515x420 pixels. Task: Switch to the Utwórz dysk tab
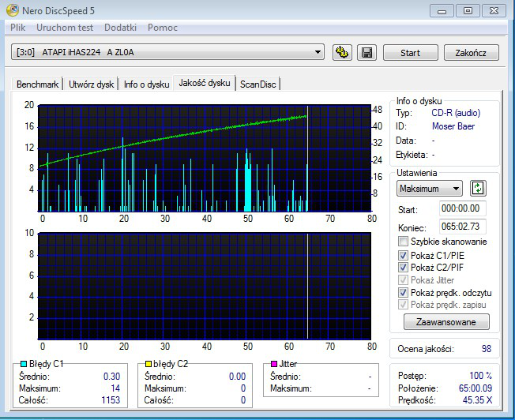click(91, 84)
